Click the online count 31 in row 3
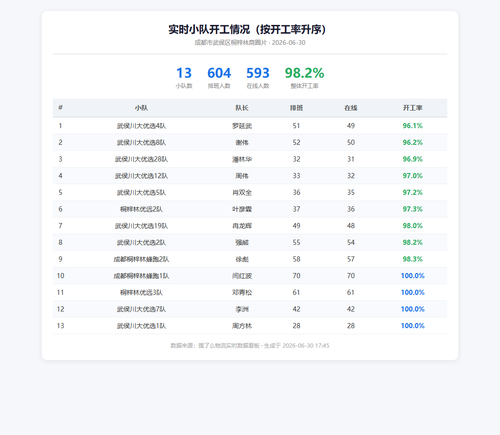Image resolution: width=500 pixels, height=435 pixels. tap(351, 159)
